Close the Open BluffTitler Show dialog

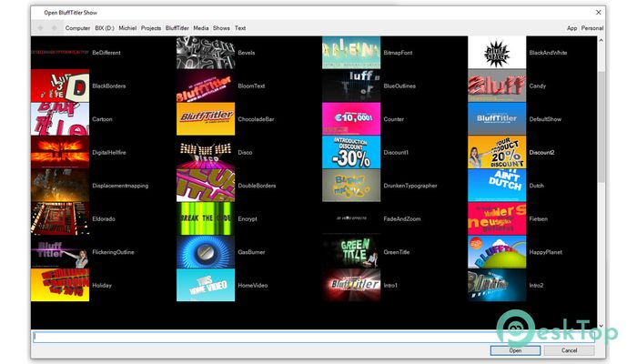click(x=599, y=13)
